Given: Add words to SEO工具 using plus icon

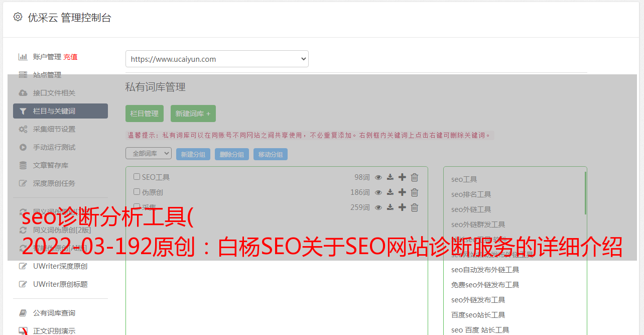Looking at the screenshot, I should click(402, 177).
